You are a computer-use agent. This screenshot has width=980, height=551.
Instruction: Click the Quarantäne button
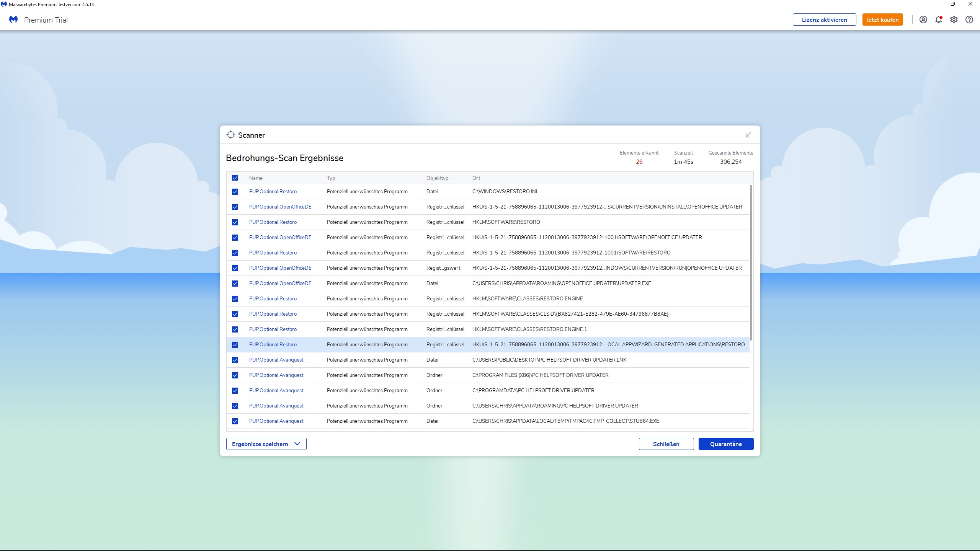(726, 444)
